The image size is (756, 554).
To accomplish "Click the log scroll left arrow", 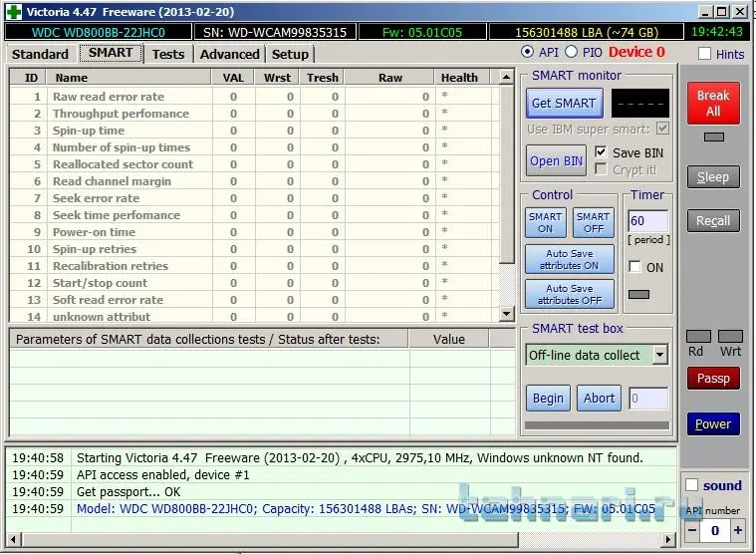I will point(14,539).
